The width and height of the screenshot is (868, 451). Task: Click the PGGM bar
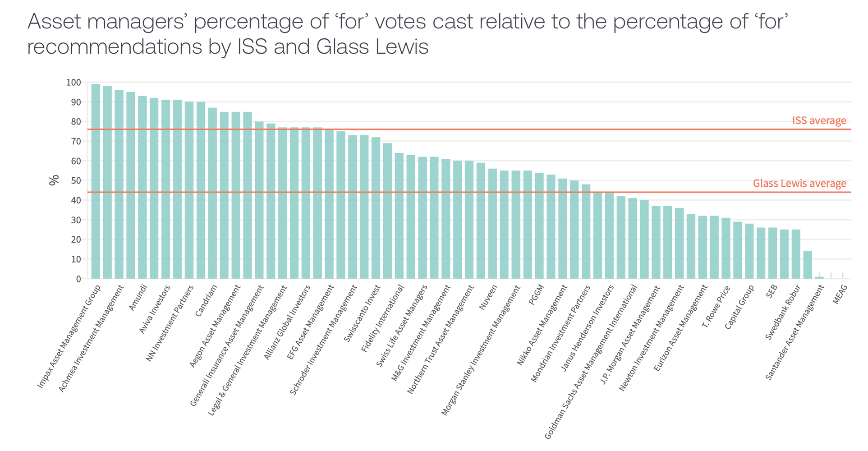[539, 225]
